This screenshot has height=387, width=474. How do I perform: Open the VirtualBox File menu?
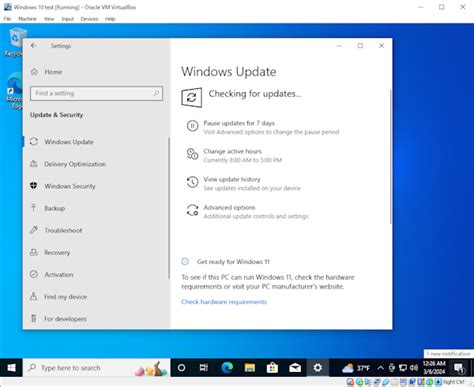[7, 19]
